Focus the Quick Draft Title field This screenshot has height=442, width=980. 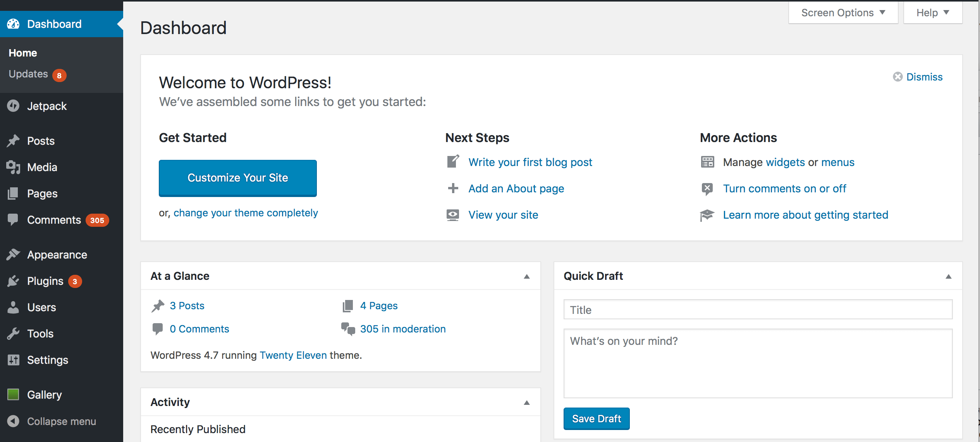[x=758, y=310]
